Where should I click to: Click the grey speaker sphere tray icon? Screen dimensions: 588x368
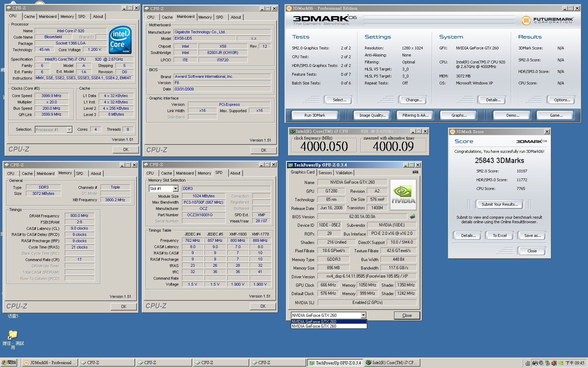tap(541, 363)
